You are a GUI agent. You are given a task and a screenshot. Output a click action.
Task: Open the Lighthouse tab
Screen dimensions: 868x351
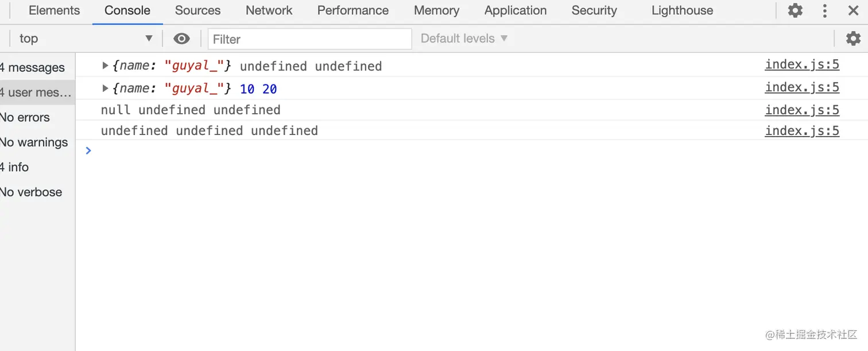click(x=682, y=10)
